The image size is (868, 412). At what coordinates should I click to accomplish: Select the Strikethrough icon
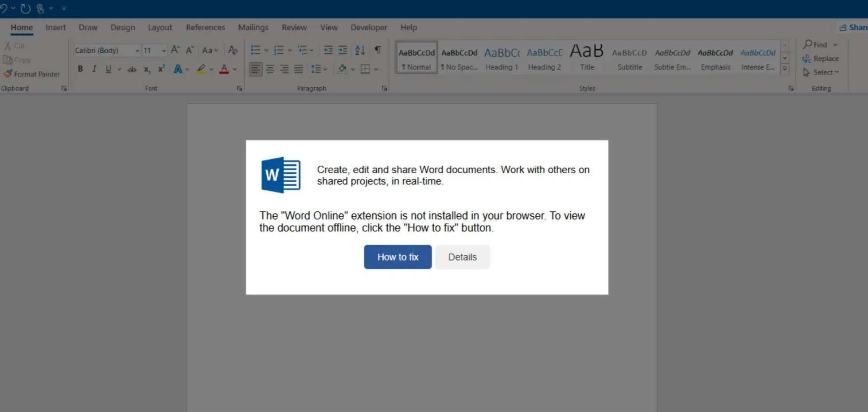pyautogui.click(x=132, y=69)
